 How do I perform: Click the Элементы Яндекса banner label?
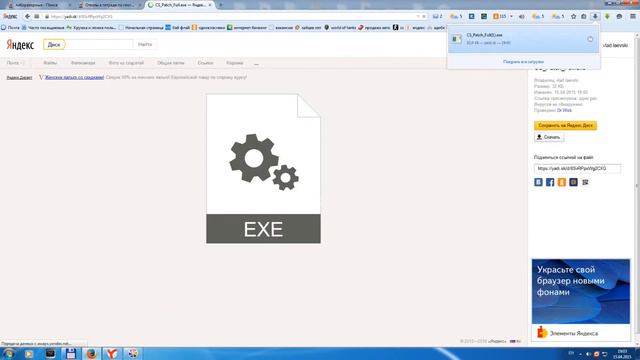tap(573, 333)
